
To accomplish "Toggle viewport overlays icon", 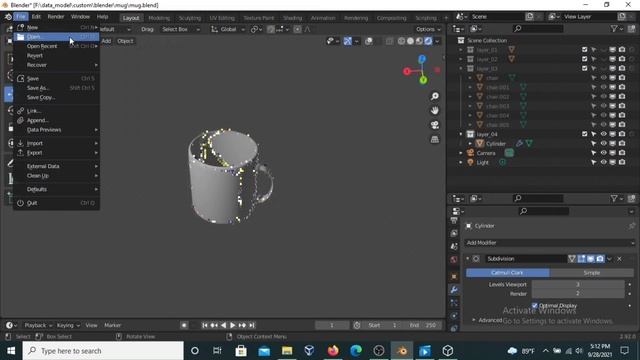I will [x=369, y=41].
